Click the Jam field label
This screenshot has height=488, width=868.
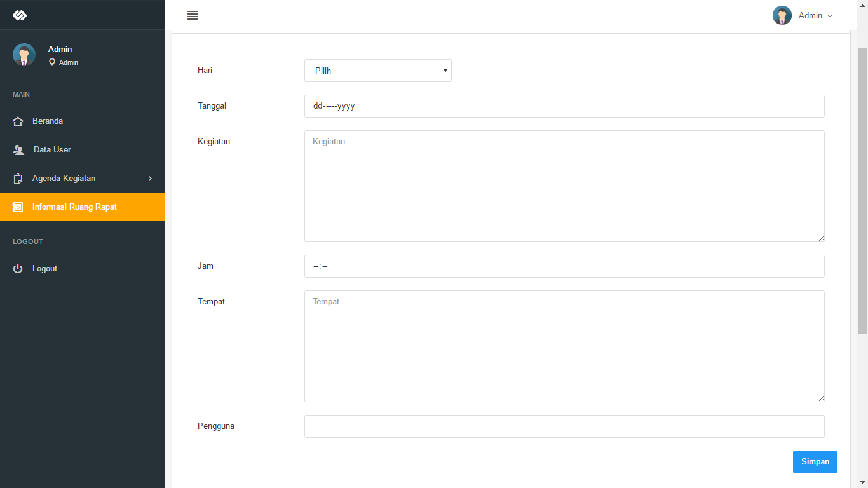click(x=205, y=266)
